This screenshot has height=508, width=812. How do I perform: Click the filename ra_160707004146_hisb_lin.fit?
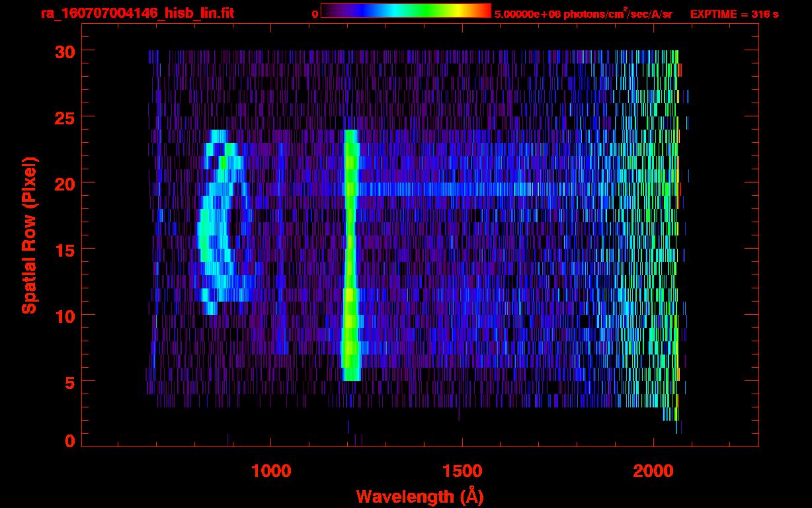coord(136,13)
